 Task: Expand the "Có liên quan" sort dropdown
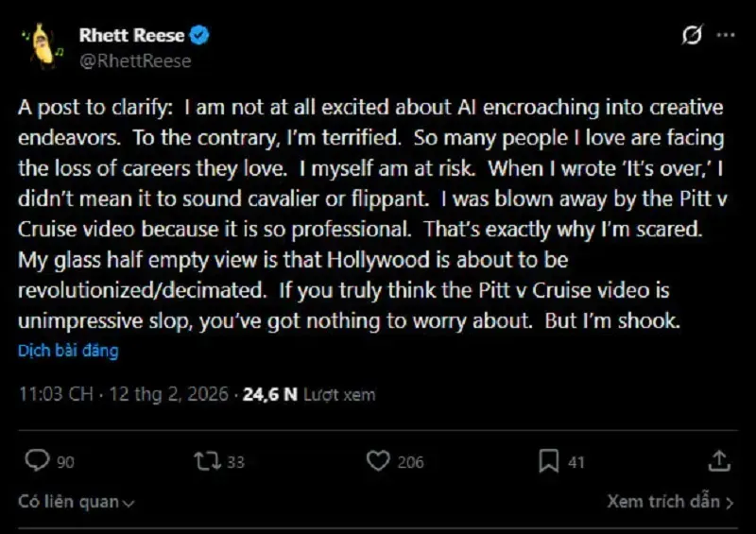click(x=76, y=502)
